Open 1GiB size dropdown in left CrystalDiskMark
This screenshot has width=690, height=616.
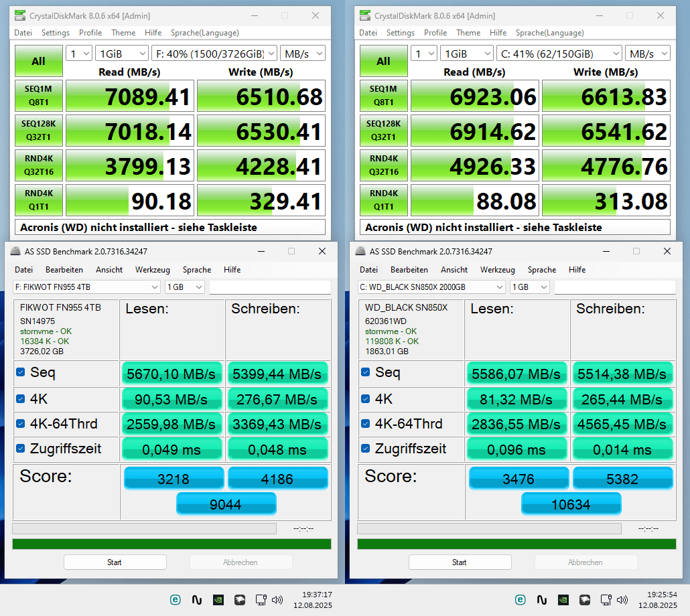tap(122, 54)
